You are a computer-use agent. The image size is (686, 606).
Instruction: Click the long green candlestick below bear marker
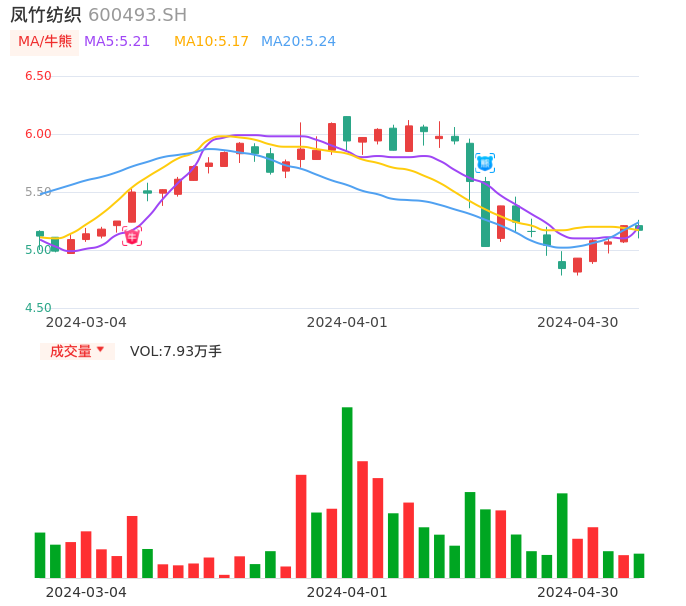click(485, 214)
